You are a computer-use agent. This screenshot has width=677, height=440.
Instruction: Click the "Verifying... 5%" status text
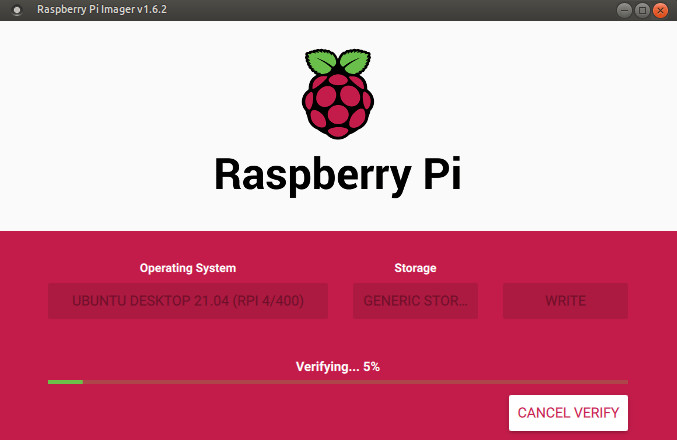coord(338,367)
